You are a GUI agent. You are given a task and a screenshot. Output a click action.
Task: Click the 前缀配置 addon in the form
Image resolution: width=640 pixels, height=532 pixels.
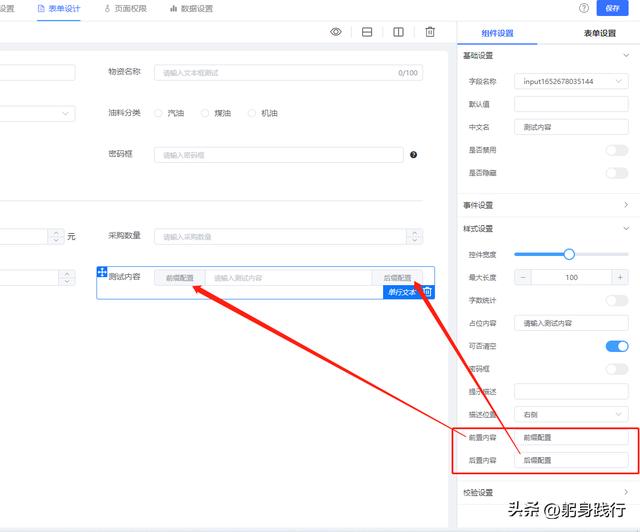point(180,278)
